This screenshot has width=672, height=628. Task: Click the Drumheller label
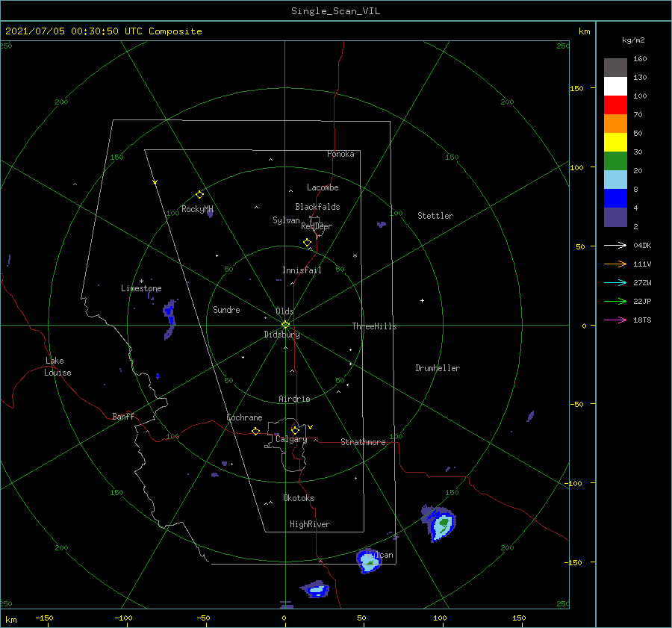pyautogui.click(x=438, y=368)
